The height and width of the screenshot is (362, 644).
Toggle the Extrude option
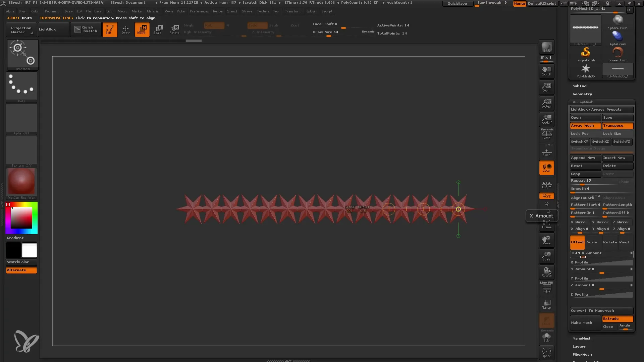(618, 319)
